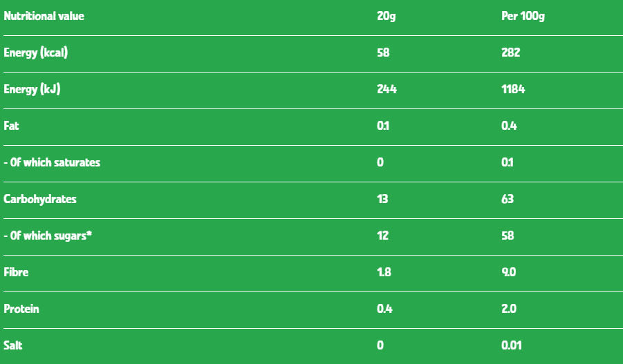
Task: Click the "Energy (kcal)" row label
Action: point(36,52)
